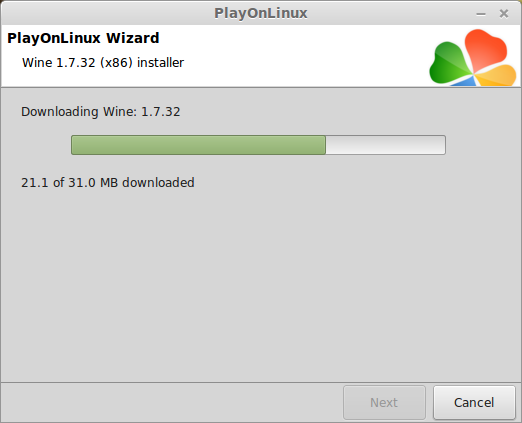Close the PlayOnLinux wizard window

pos(504,14)
